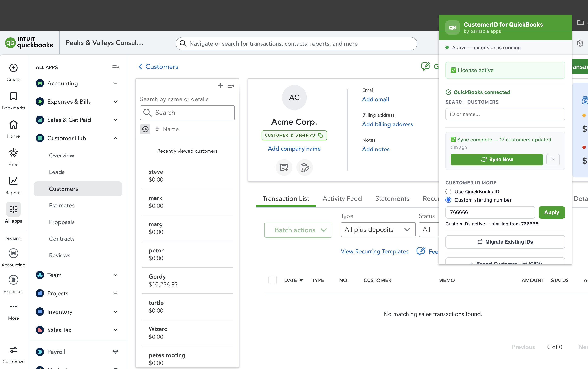The image size is (588, 369).
Task: Click the custom starting number field 766666
Action: coord(490,212)
